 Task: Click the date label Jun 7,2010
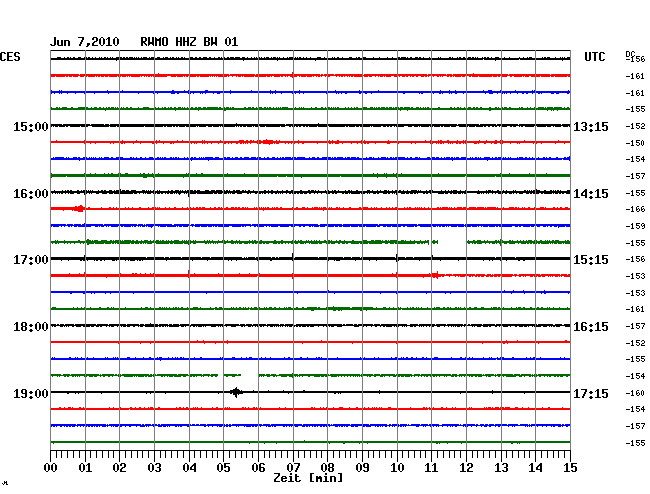pos(85,42)
